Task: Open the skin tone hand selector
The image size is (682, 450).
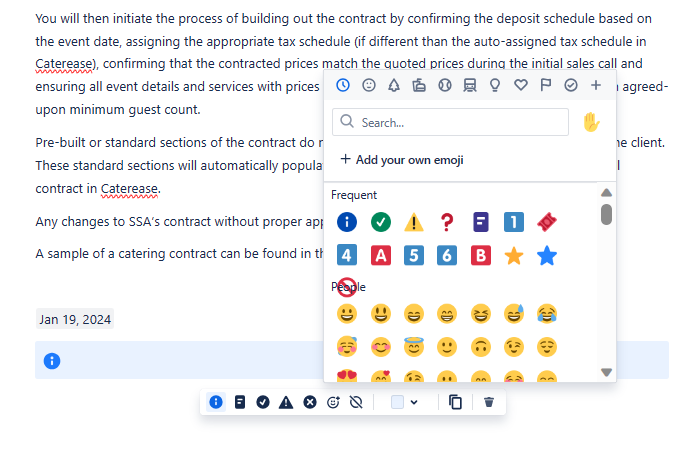Action: 591,122
